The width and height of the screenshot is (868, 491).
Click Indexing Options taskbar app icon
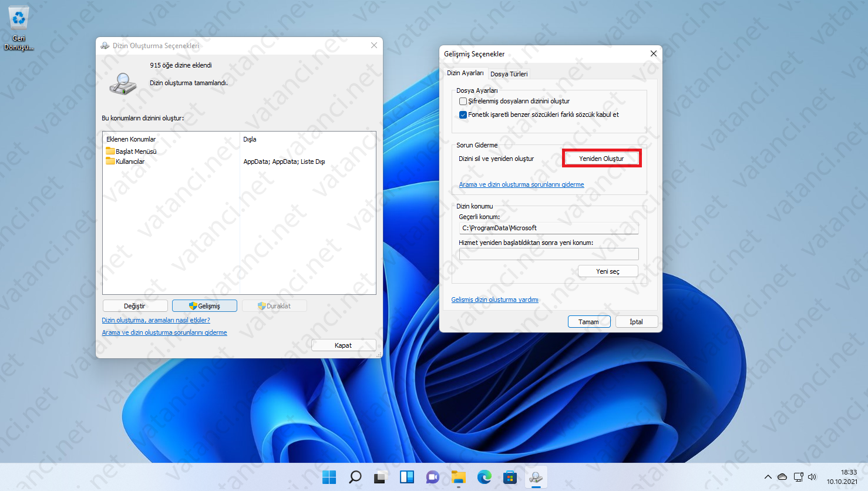536,477
